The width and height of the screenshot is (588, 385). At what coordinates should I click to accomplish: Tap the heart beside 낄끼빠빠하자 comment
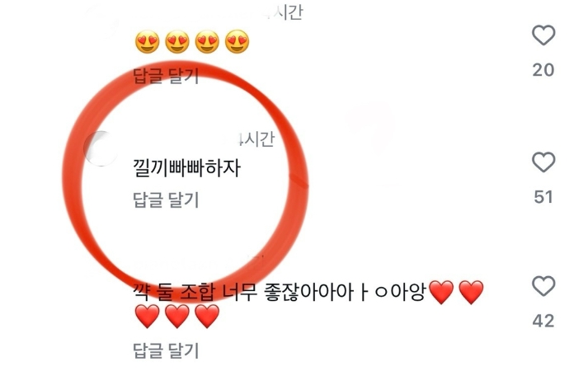pyautogui.click(x=543, y=162)
